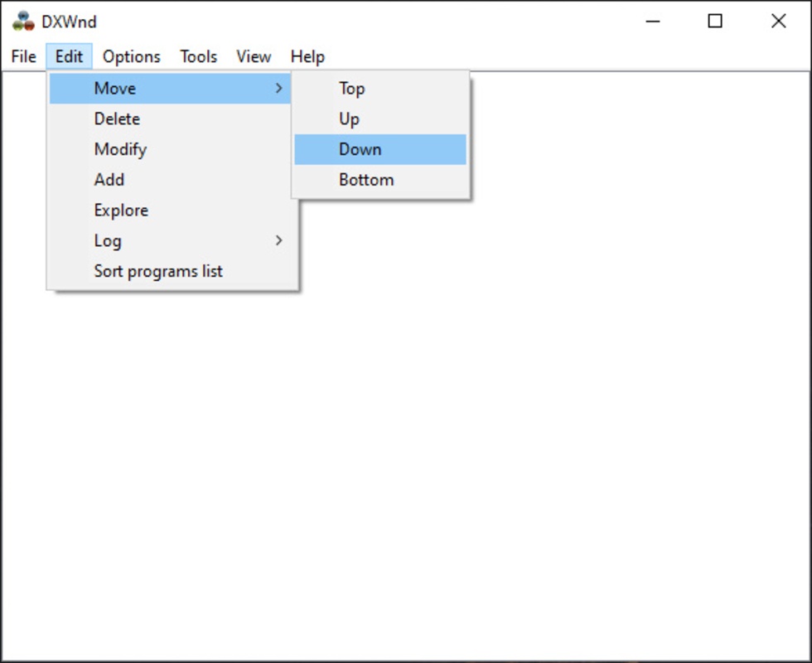This screenshot has height=663, width=812.
Task: Open the View menu
Action: tap(254, 56)
